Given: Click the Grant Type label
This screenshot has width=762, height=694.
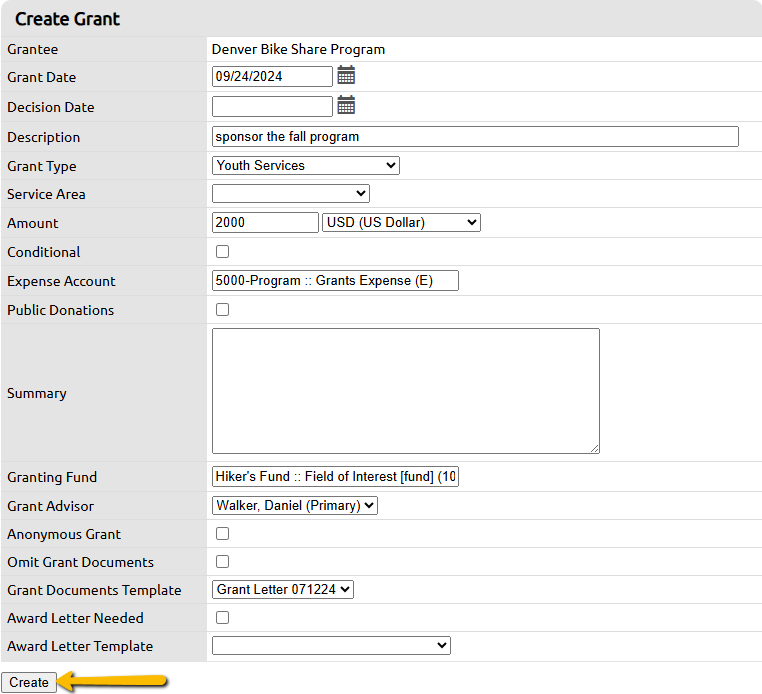Looking at the screenshot, I should click(42, 166).
